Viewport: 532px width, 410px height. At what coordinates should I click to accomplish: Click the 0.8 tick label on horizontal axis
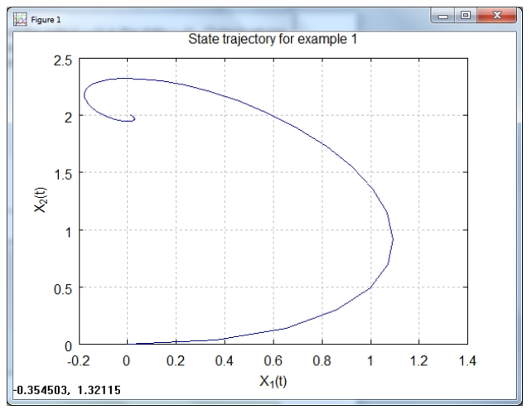pyautogui.click(x=322, y=361)
